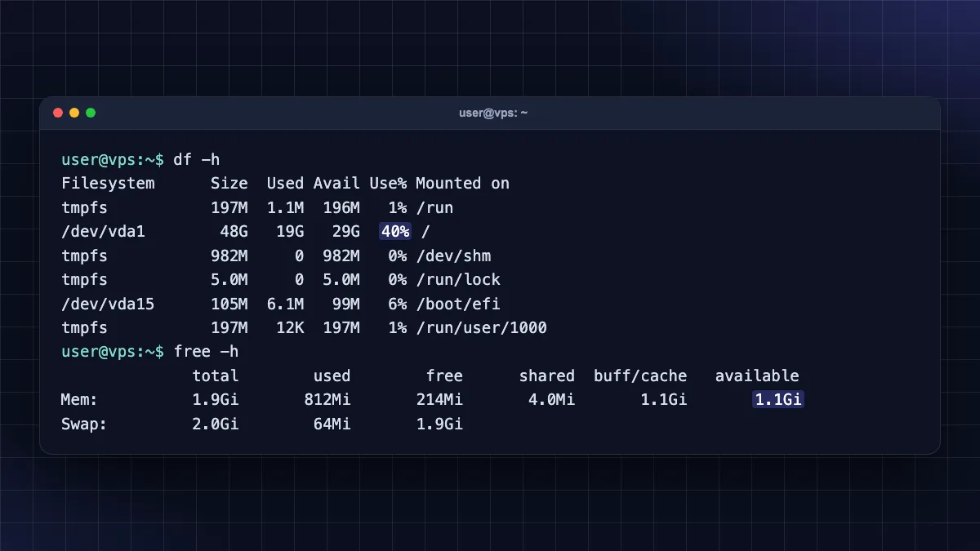Viewport: 980px width, 551px height.
Task: Click the 19G used value
Action: point(290,232)
